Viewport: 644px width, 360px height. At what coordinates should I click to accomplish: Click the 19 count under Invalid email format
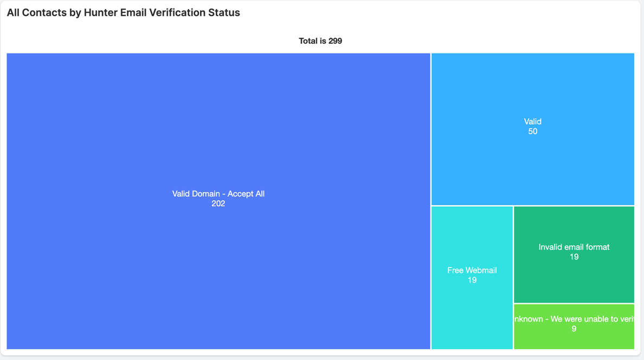point(574,257)
